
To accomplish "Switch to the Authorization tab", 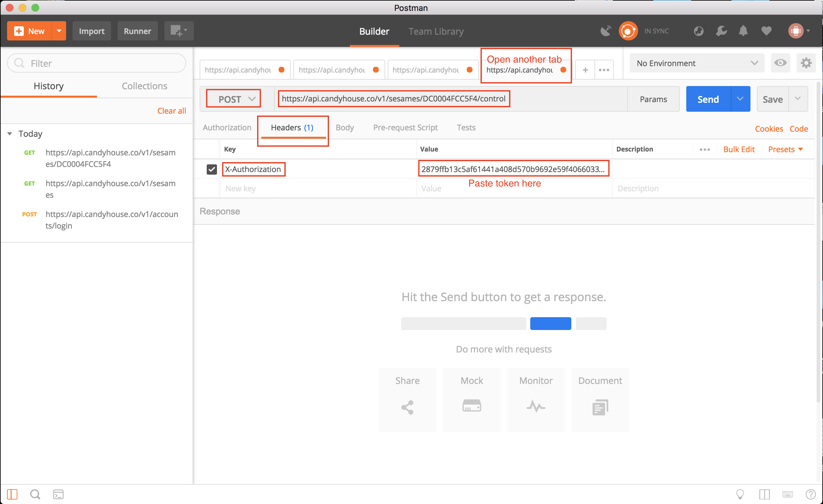I will (x=226, y=128).
